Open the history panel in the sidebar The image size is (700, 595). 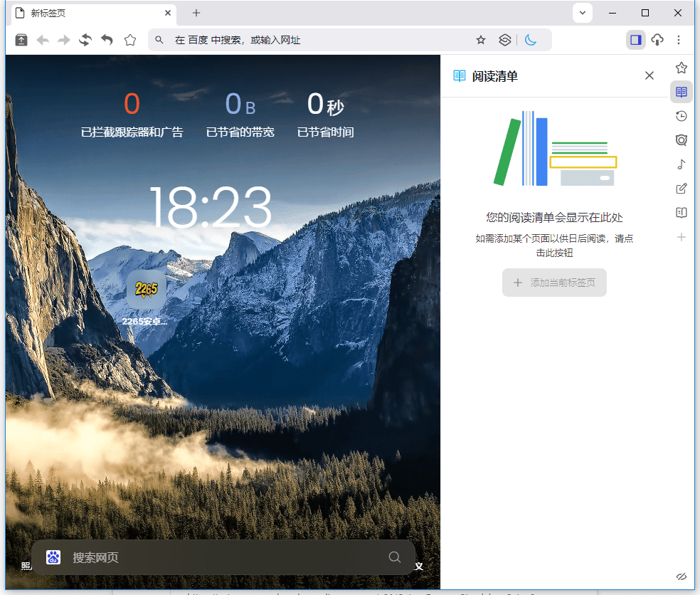681,115
